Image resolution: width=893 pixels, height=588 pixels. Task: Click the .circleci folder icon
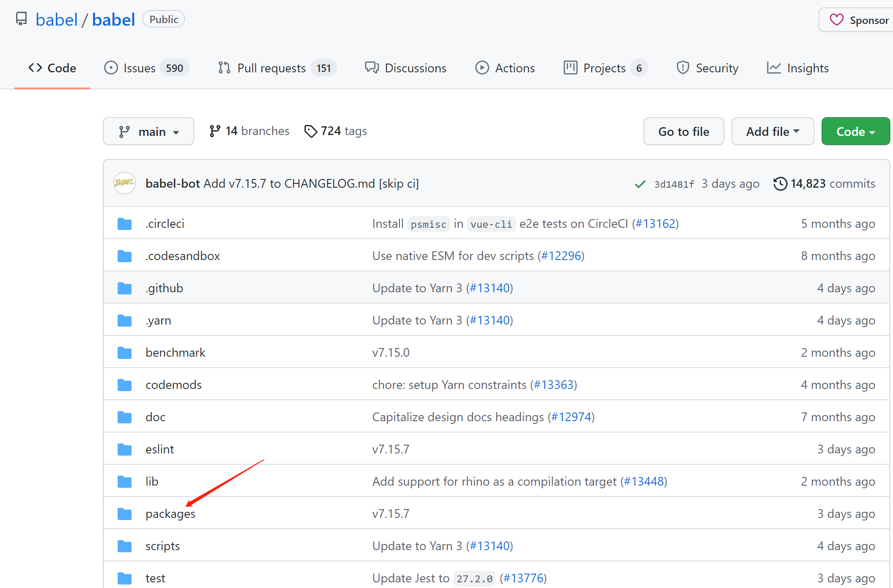(x=125, y=224)
